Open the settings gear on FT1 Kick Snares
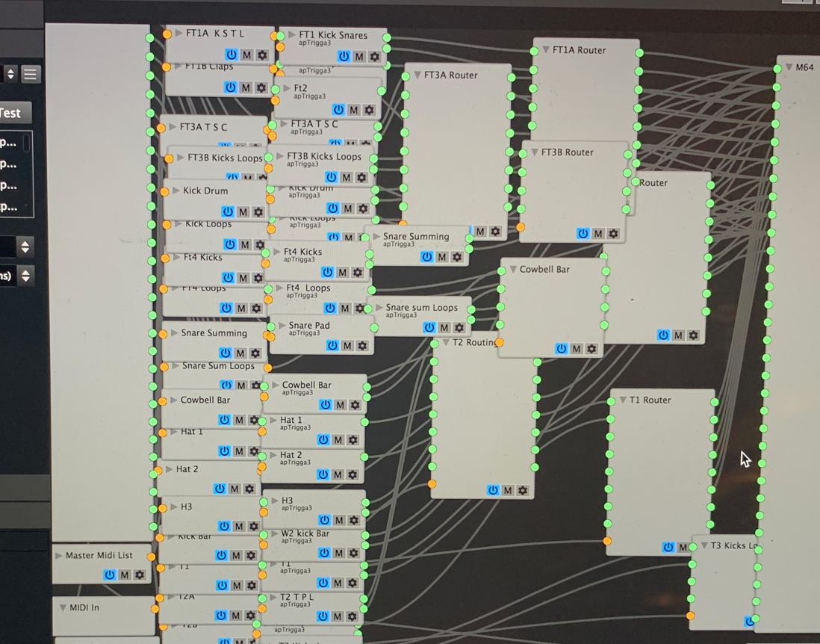This screenshot has width=820, height=644. 373,56
